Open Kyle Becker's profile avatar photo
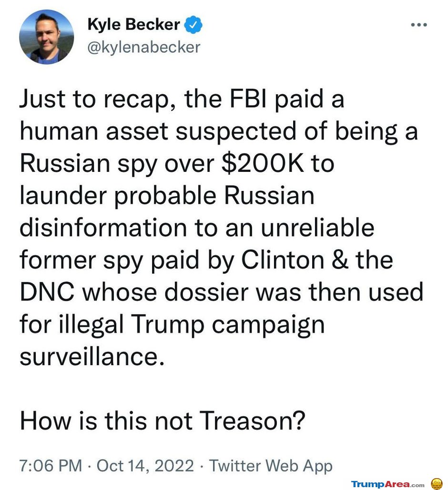 pos(46,37)
